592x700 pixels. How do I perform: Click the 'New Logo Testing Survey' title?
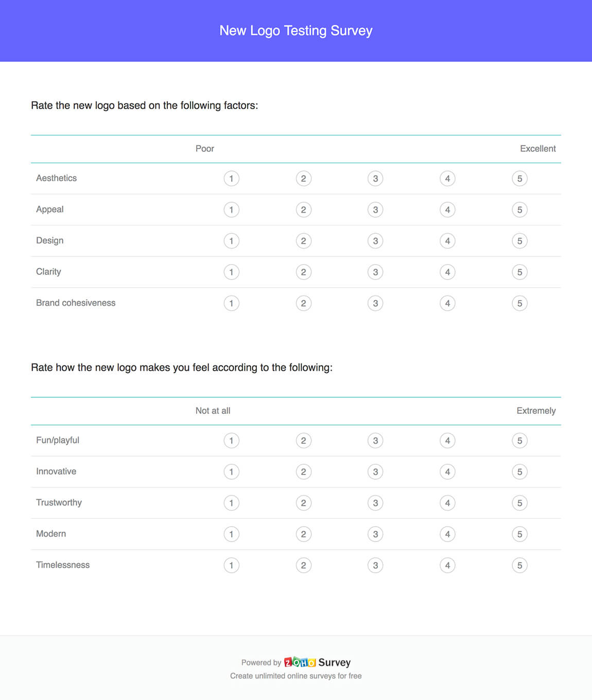(296, 31)
